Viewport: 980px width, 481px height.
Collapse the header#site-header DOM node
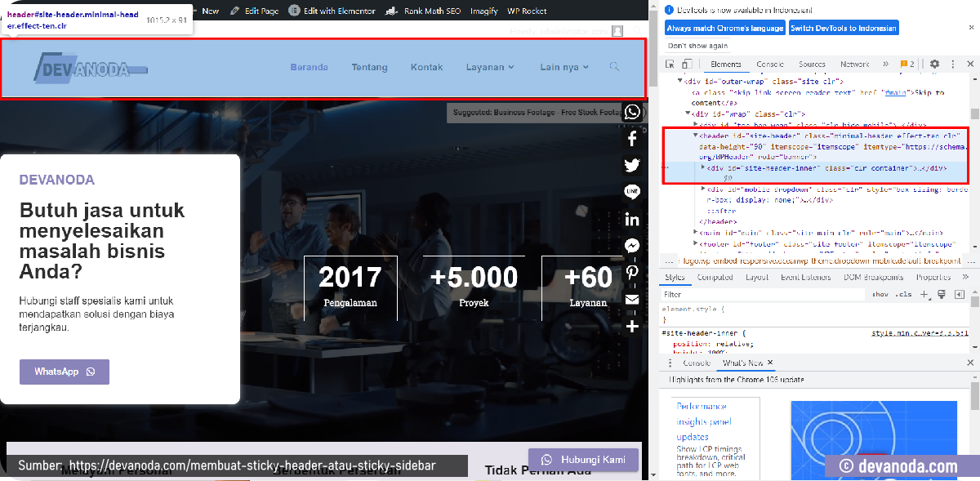click(696, 136)
